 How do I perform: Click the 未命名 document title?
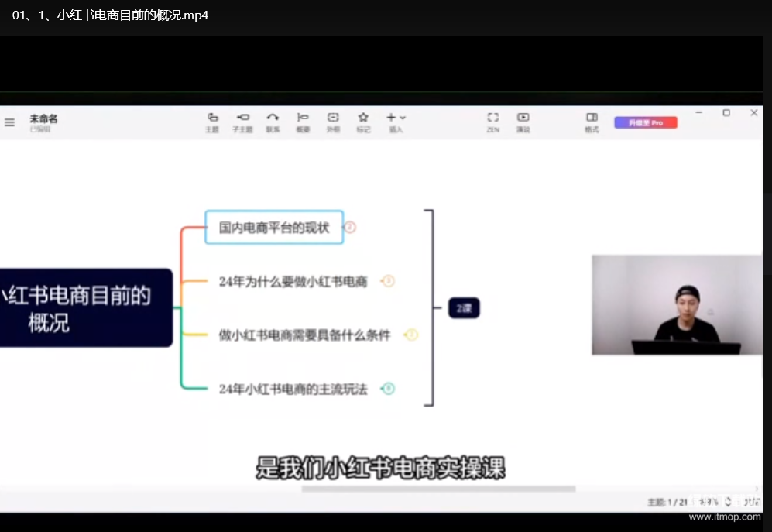tap(43, 118)
